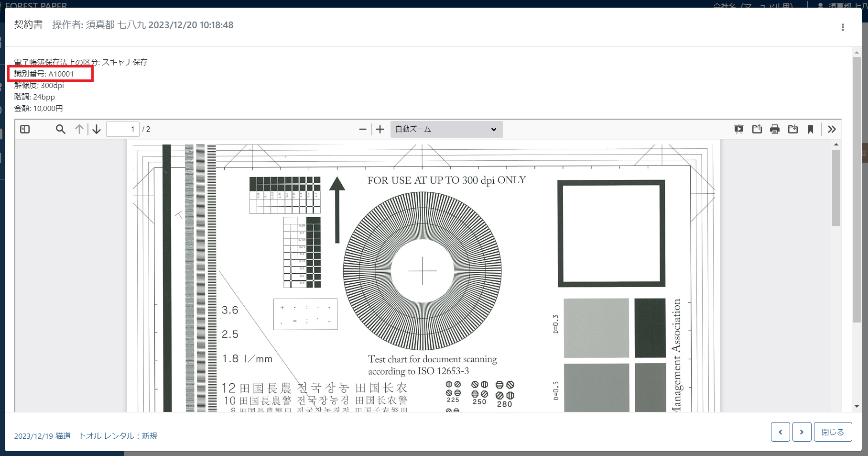This screenshot has height=456, width=868.
Task: Click the current view bookmark icon
Action: click(x=811, y=129)
